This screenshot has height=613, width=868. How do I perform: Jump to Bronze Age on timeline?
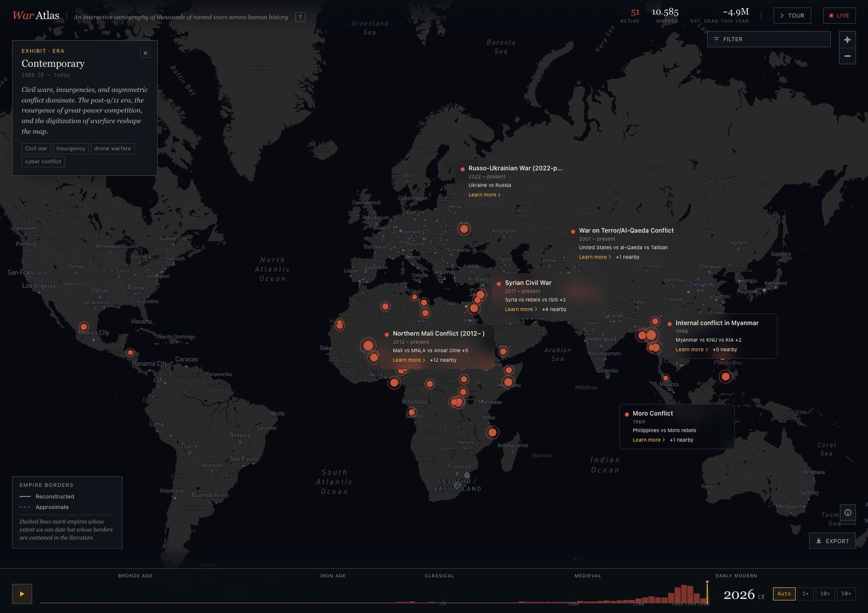coord(135,575)
